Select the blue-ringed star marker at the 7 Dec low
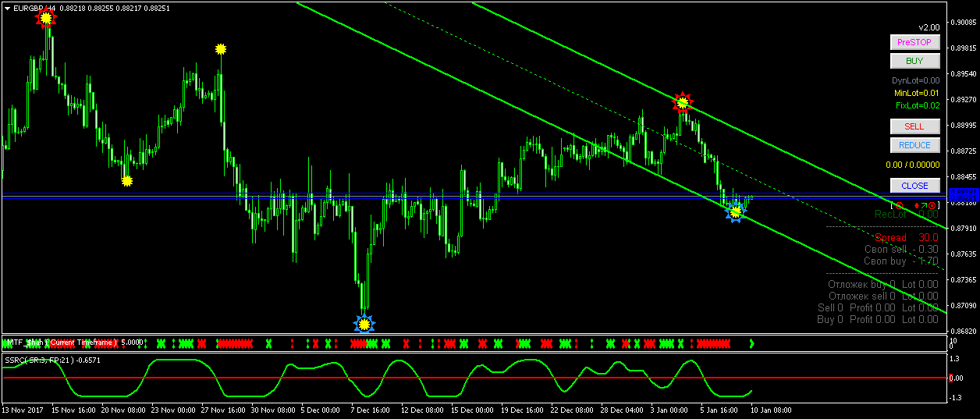The width and height of the screenshot is (980, 419). click(x=364, y=322)
